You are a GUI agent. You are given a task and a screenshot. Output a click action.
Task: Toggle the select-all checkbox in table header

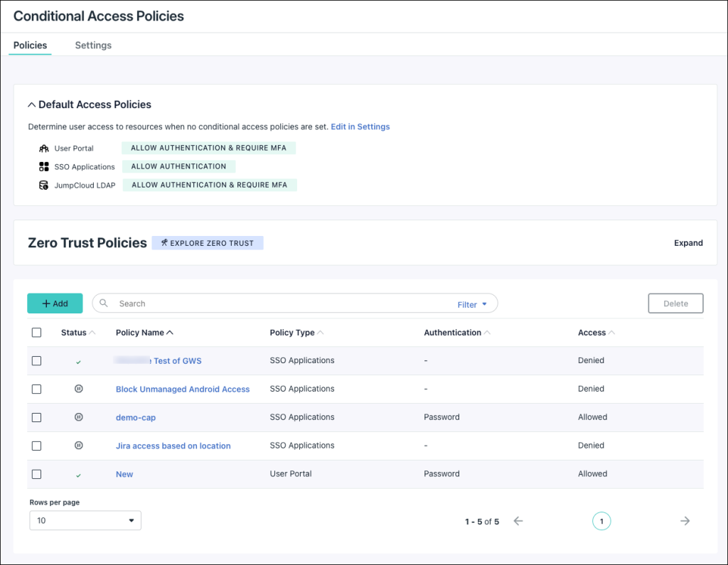pos(37,333)
